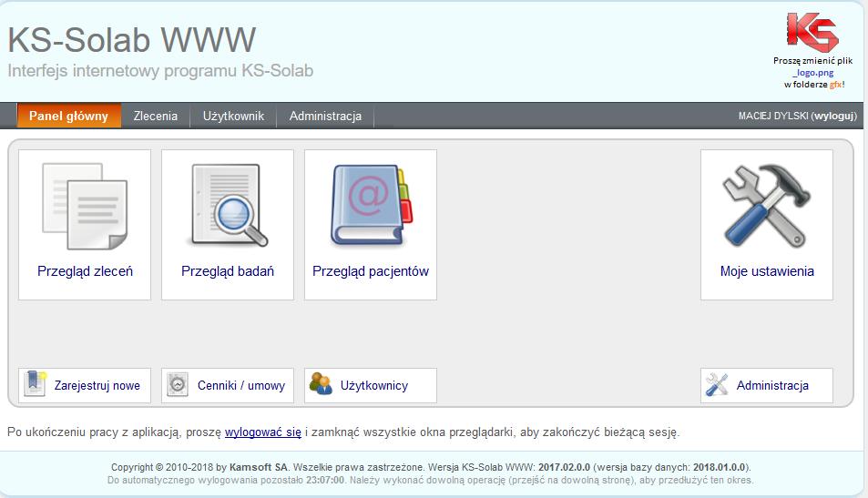Select the Panel główny tab
Screen dimensions: 868x498
[68, 116]
